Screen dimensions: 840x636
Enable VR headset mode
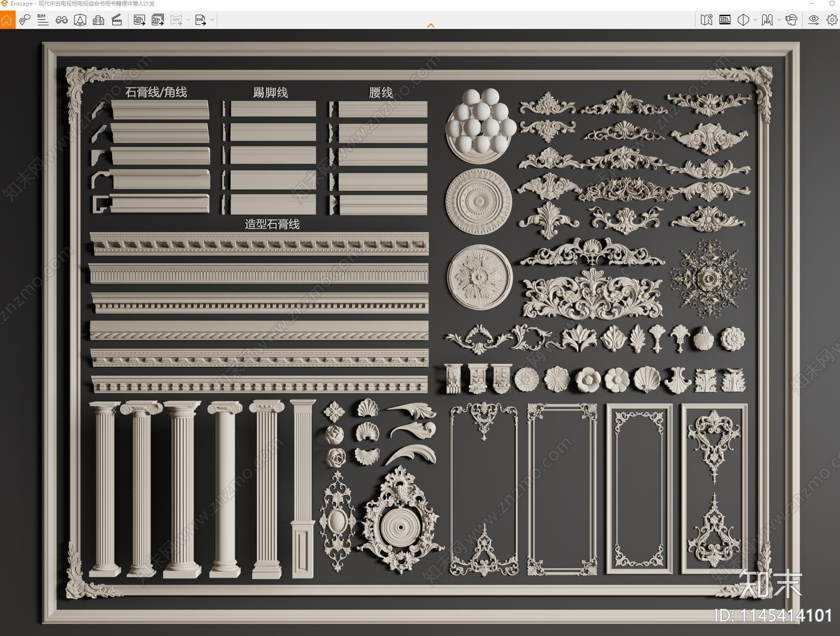(791, 20)
